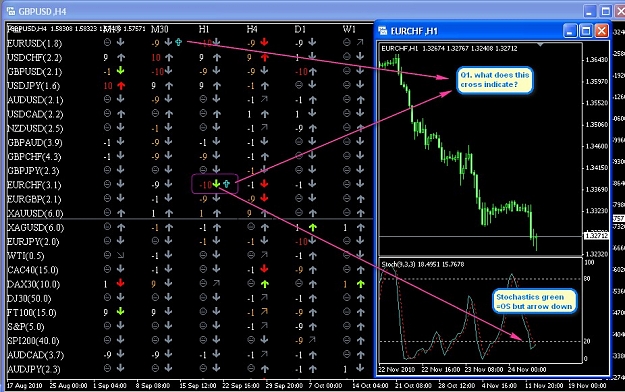Click the red down arrow in DAX30 row
Image resolution: width=625 pixels, height=392 pixels.
click(120, 284)
